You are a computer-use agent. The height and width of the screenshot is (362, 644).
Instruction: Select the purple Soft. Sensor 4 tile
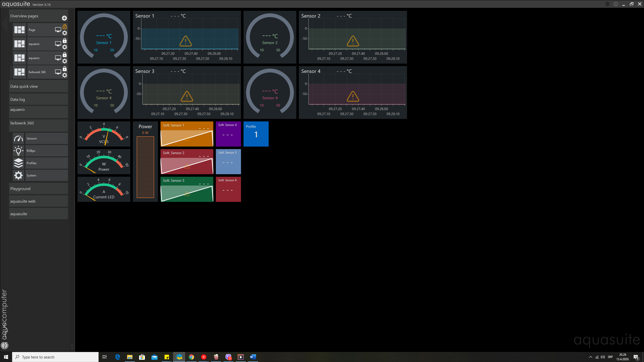click(228, 134)
